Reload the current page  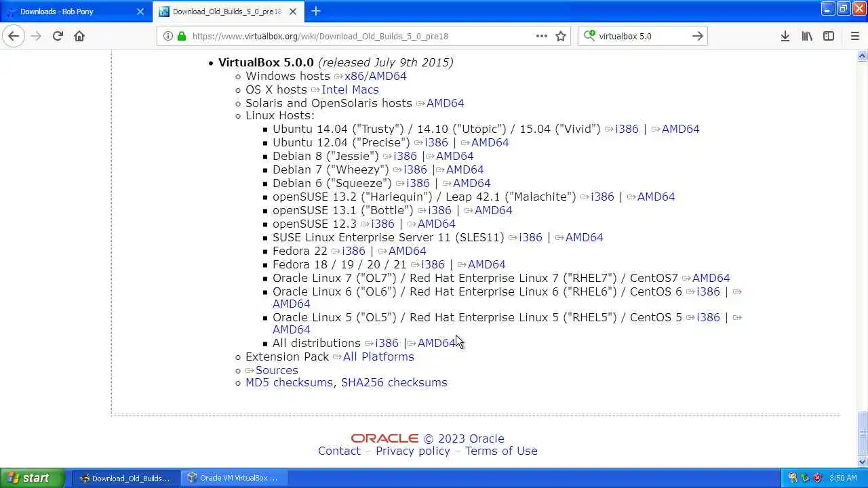click(x=58, y=36)
